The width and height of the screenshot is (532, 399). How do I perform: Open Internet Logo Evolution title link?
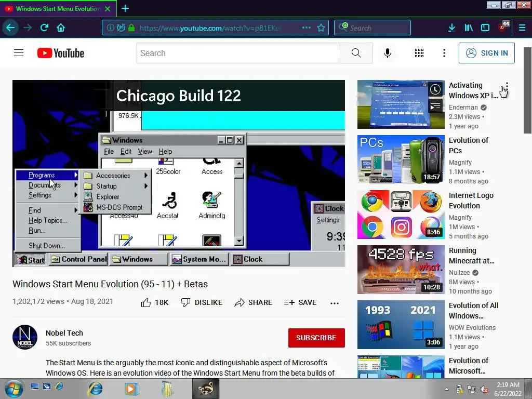471,201
